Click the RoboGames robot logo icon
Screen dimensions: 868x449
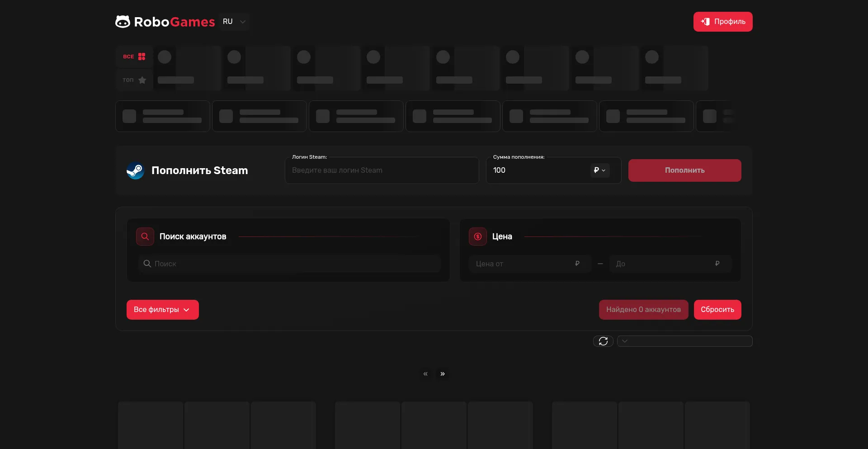tap(123, 22)
